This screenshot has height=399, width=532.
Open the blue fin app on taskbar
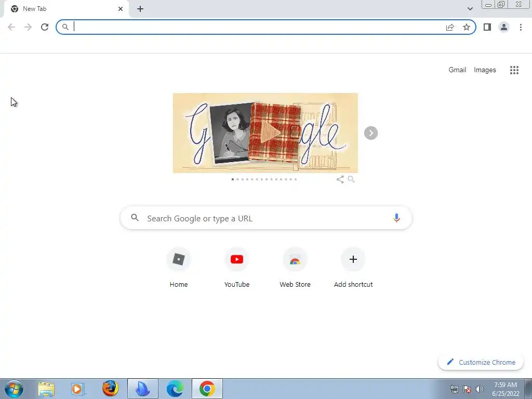pos(143,389)
